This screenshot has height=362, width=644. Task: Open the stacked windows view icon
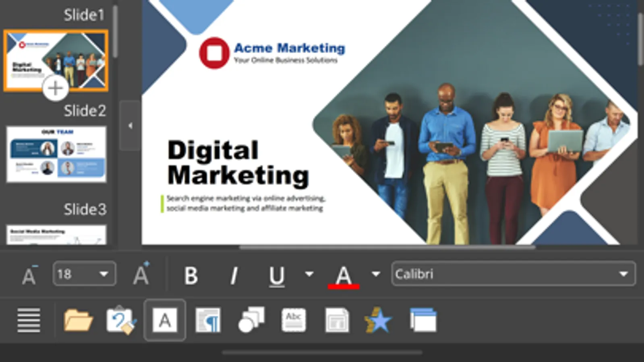[x=423, y=320]
